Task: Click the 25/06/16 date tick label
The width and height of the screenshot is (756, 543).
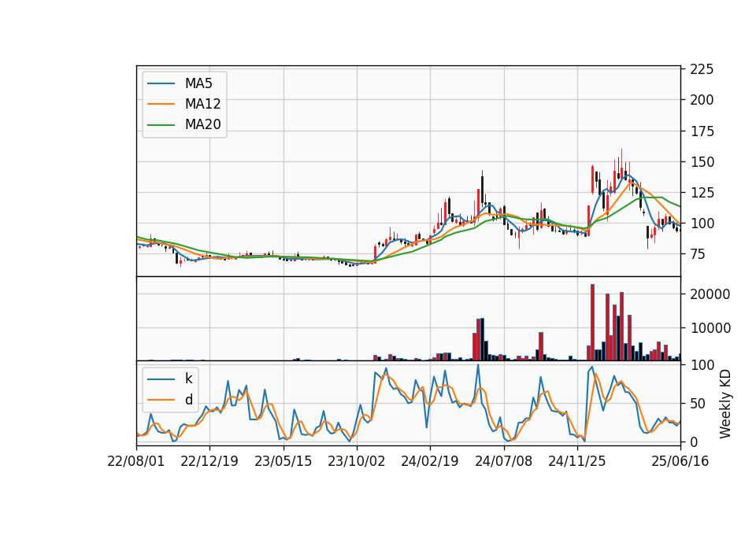Action: click(x=680, y=461)
